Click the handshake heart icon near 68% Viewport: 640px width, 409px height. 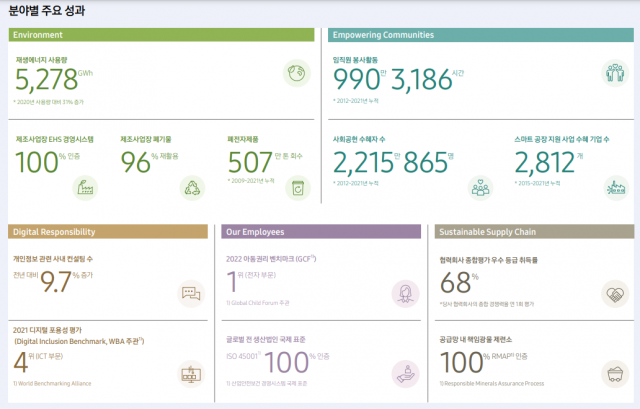click(615, 293)
